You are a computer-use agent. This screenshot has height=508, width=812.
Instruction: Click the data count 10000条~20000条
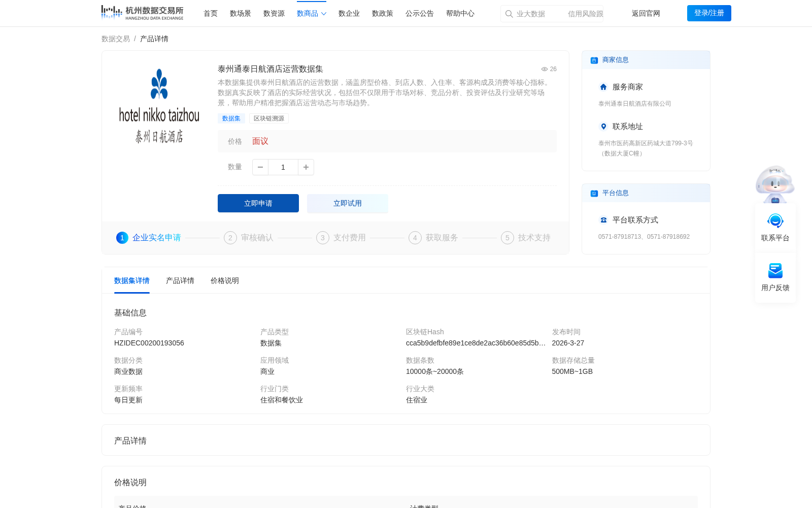(435, 372)
